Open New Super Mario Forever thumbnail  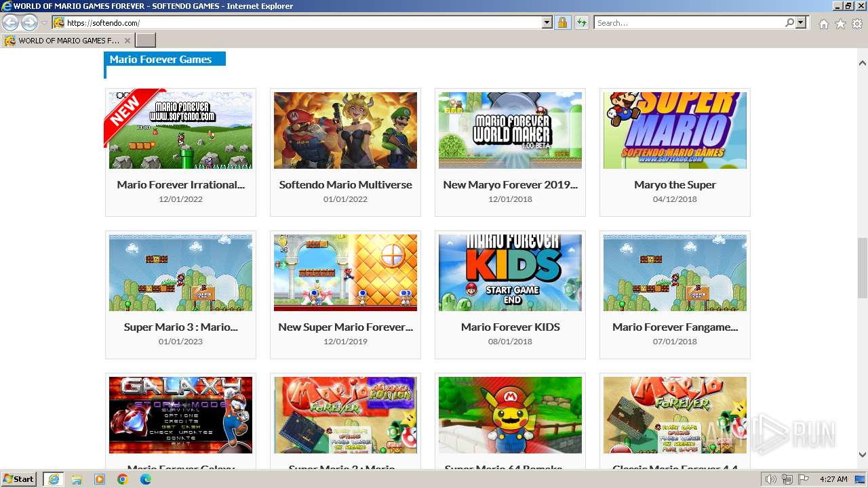click(x=345, y=272)
